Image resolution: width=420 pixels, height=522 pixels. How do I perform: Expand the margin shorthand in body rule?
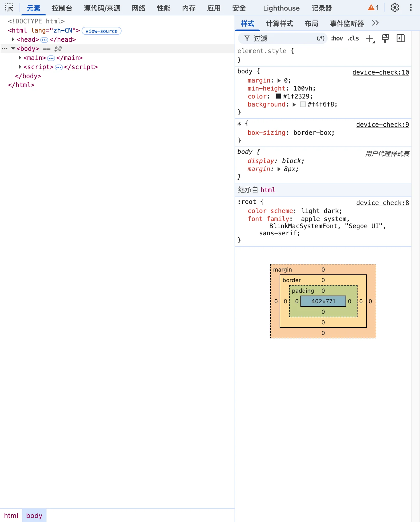279,81
